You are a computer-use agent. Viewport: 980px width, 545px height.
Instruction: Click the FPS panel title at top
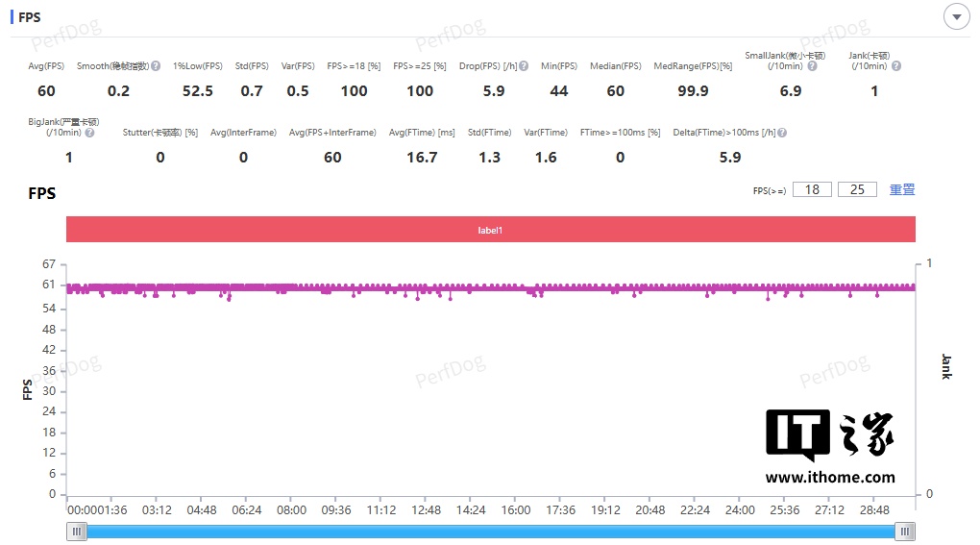pos(30,17)
